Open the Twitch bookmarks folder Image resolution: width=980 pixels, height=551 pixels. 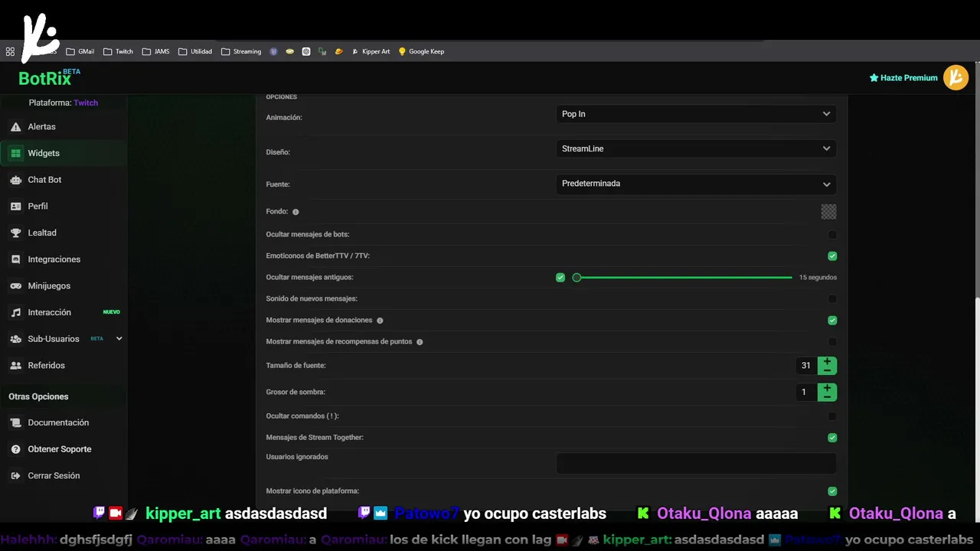[x=118, y=52]
